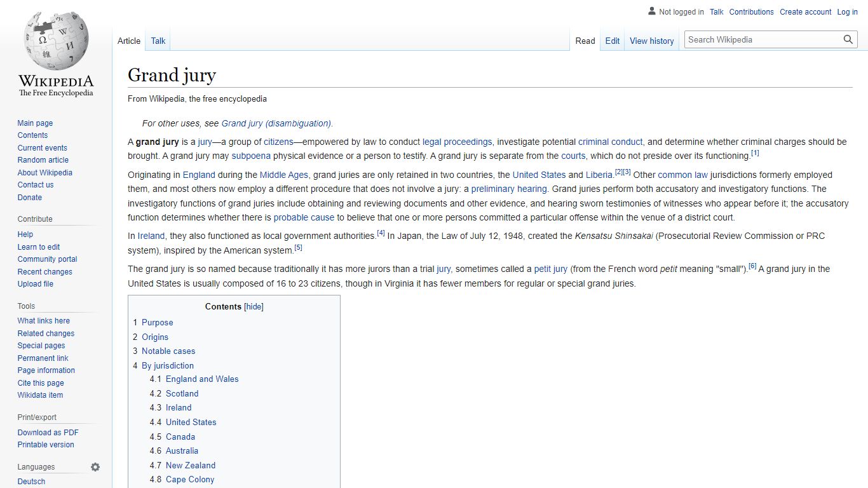Open 'legal proceedings' link
The image size is (868, 488).
[457, 142]
